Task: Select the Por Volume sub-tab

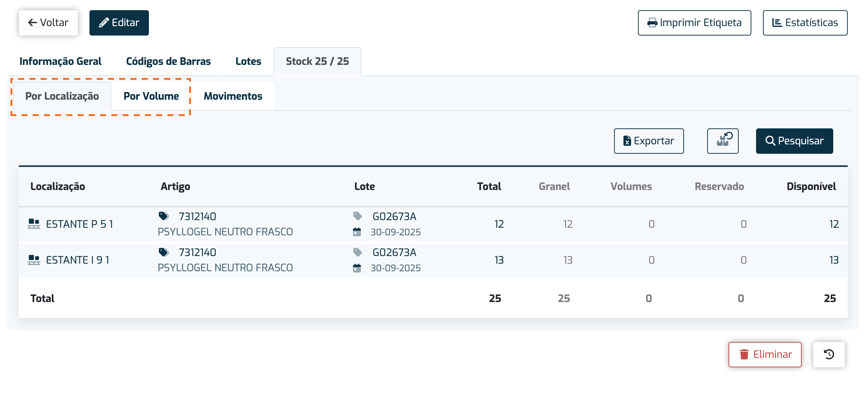Action: [x=151, y=96]
